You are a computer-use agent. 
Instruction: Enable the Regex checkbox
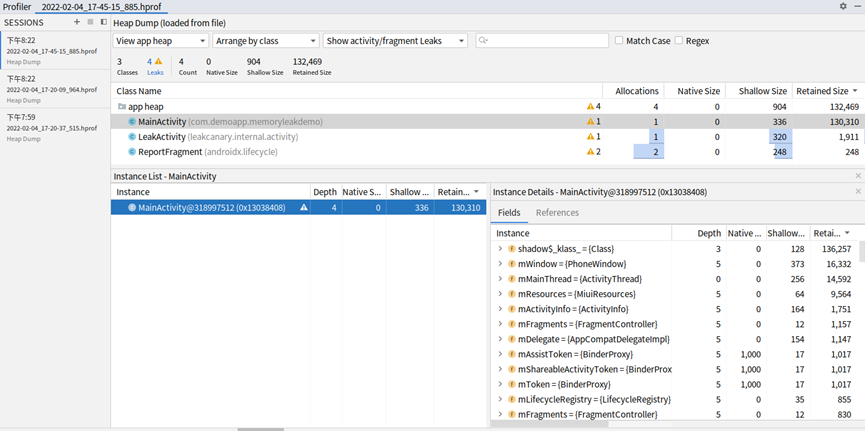(x=679, y=41)
